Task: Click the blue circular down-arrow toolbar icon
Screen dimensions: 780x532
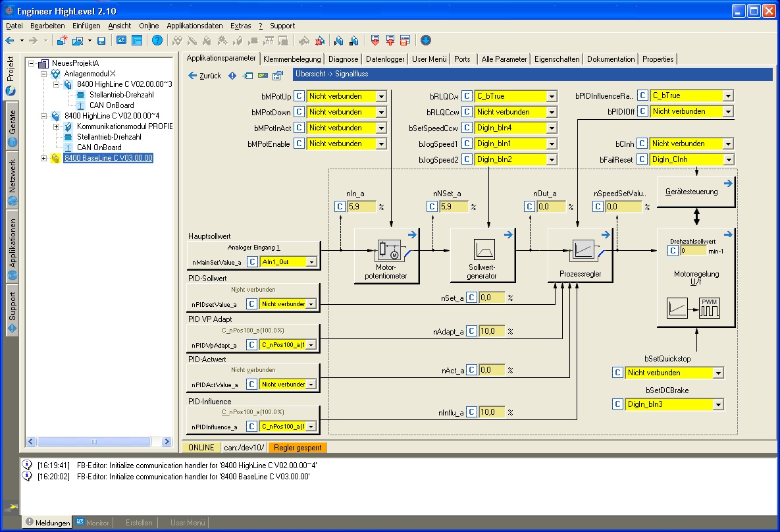Action: [x=426, y=41]
